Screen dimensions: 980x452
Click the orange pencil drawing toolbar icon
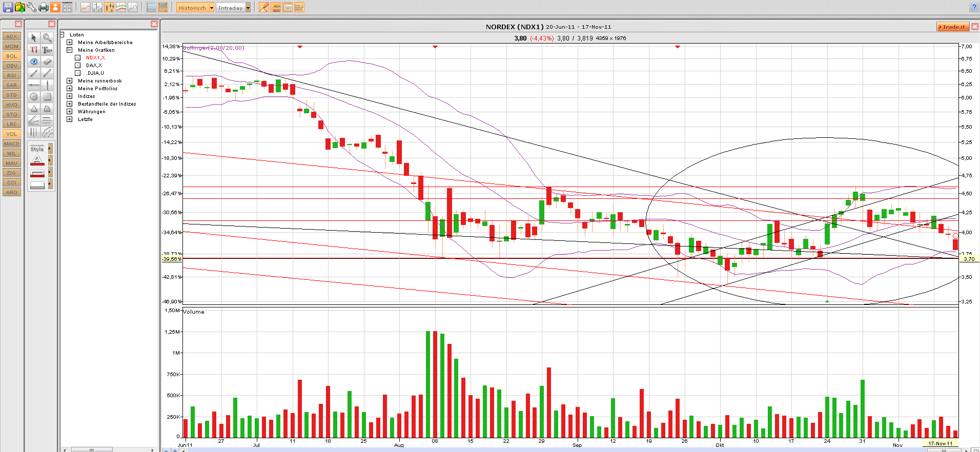click(264, 7)
